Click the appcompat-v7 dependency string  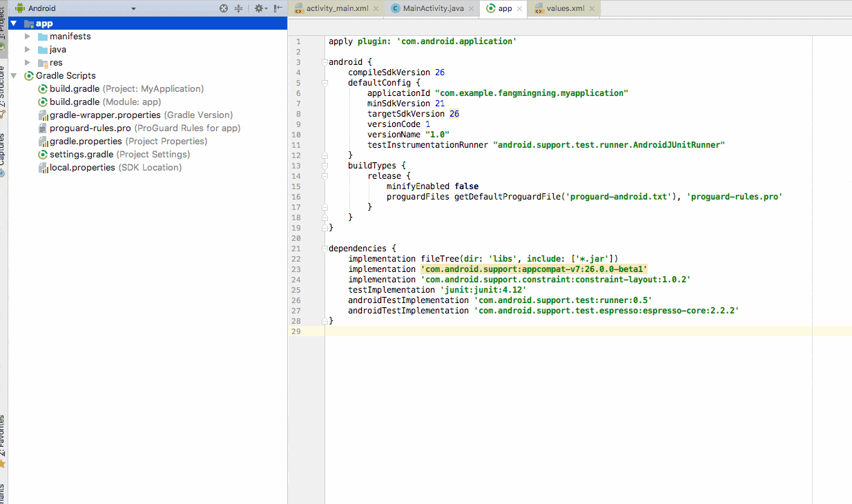[533, 269]
